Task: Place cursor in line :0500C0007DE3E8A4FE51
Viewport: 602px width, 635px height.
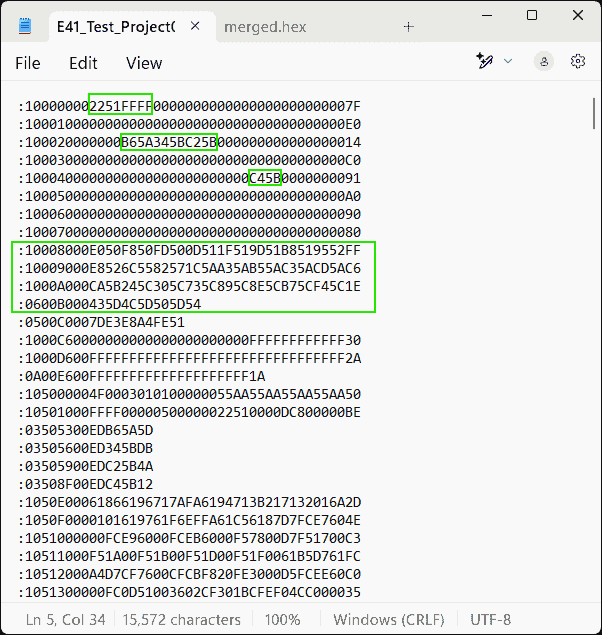Action: point(100,322)
